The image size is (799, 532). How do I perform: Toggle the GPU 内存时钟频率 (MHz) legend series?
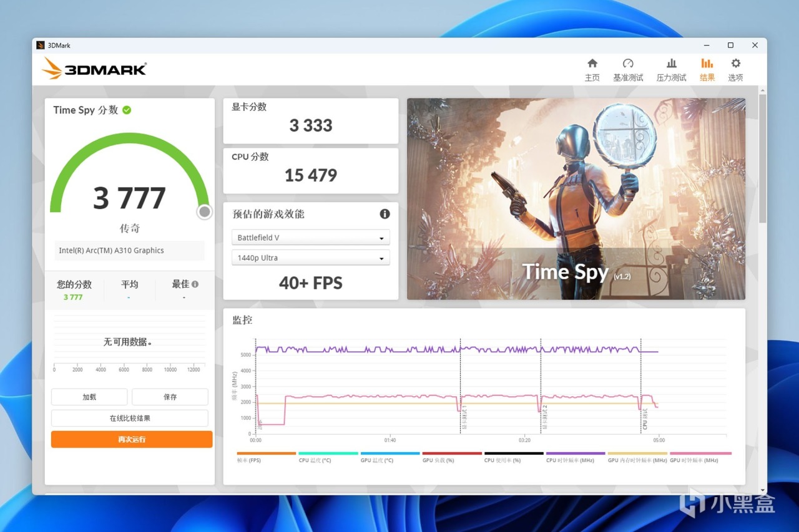click(637, 457)
